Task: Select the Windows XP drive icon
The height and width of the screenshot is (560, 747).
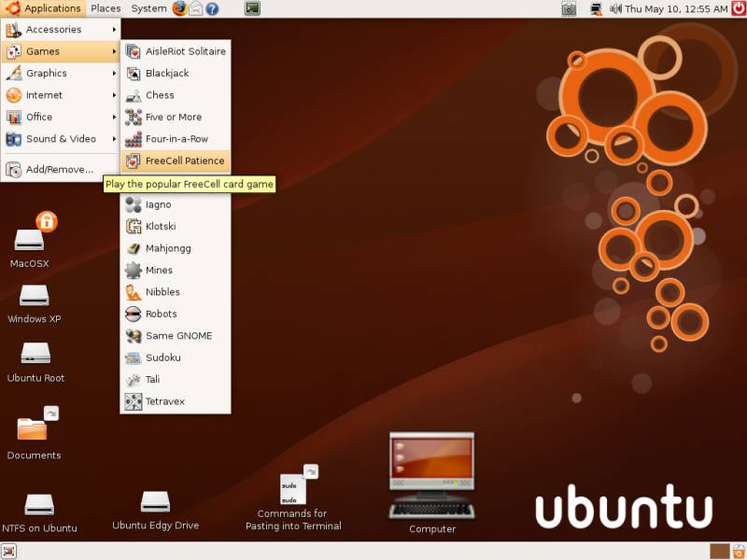Action: (x=35, y=296)
